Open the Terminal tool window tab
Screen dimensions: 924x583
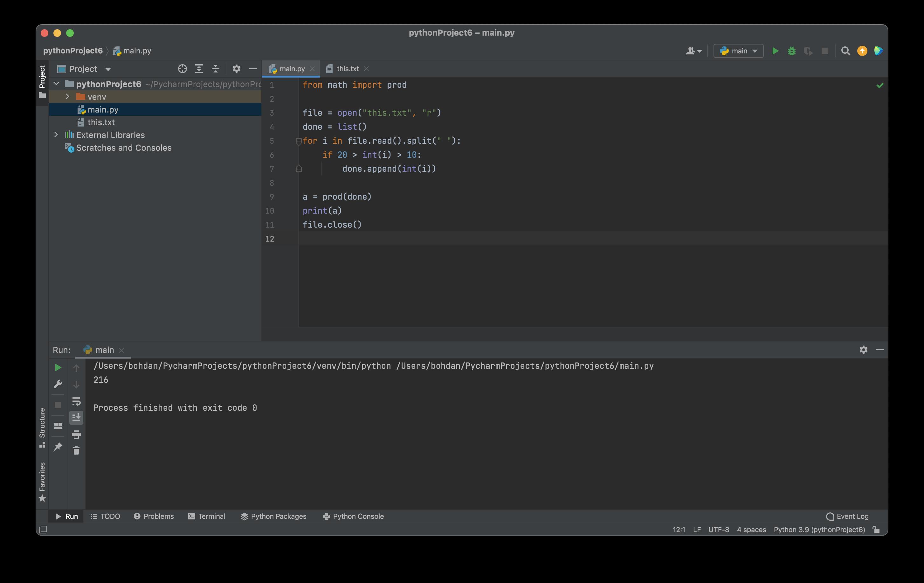tap(207, 516)
